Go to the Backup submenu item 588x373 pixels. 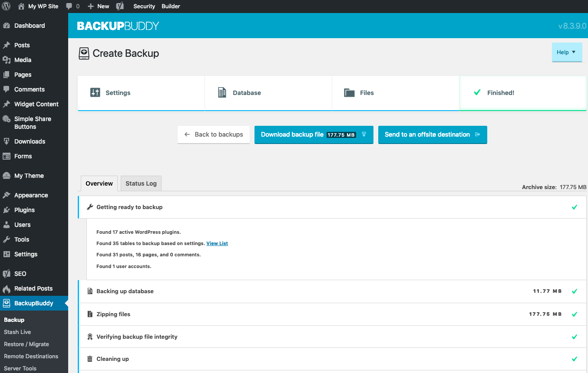[14, 320]
